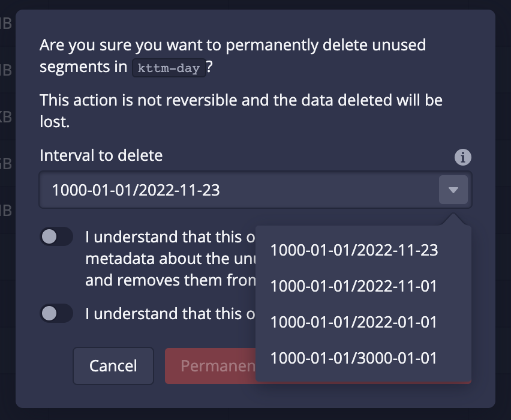511x420 pixels.
Task: Pick the 1000-01-01/2022-01-01 option
Action: click(354, 322)
